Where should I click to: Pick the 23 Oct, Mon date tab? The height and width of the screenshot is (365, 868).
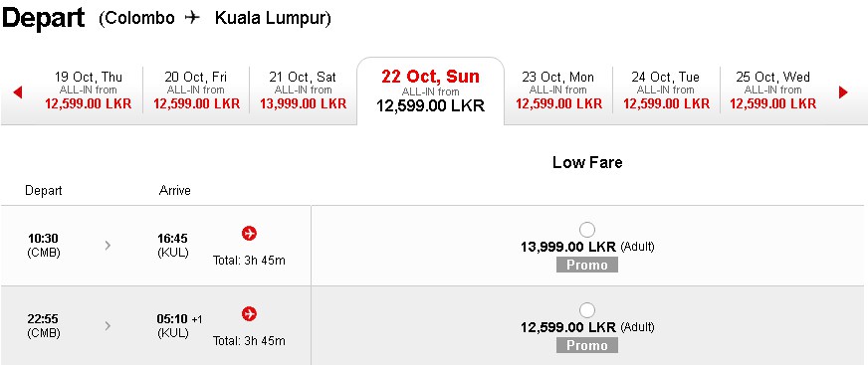click(558, 91)
